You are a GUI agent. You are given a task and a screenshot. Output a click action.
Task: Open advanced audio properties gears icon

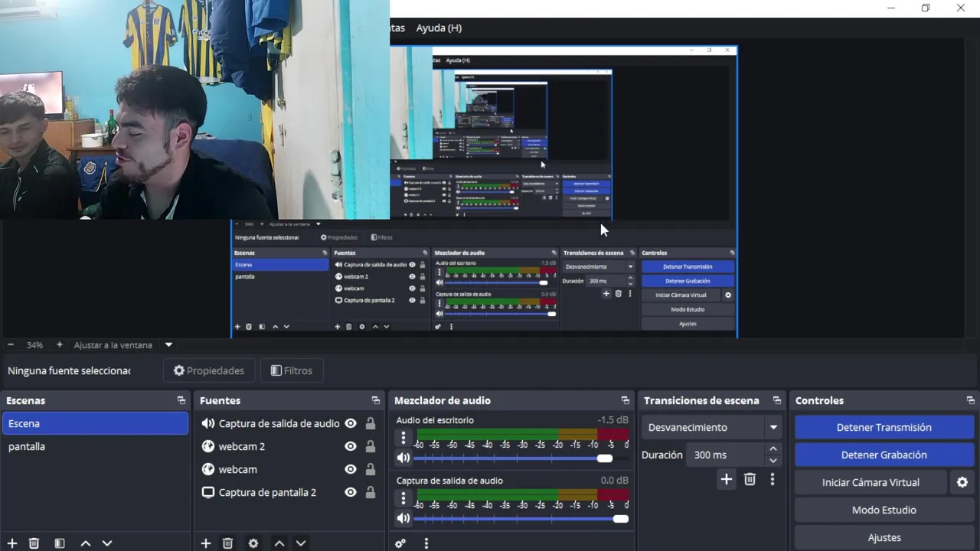[x=400, y=543]
